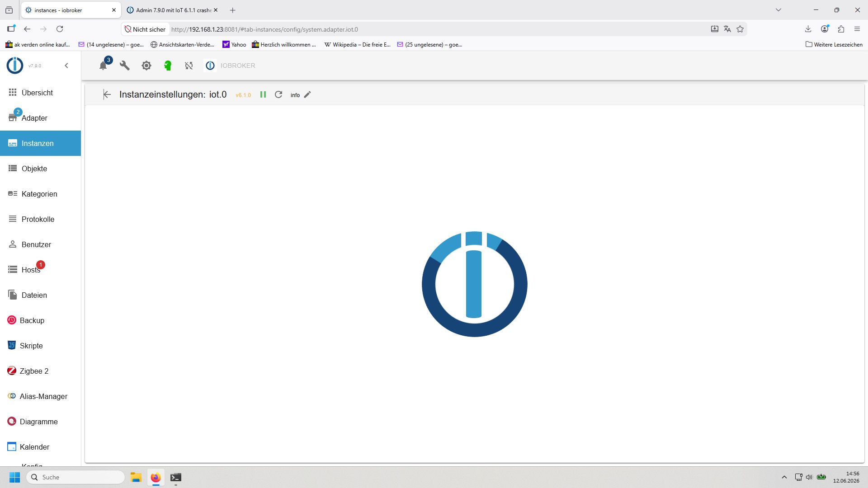Viewport: 868px width, 488px height.
Task: Go back from instance settings
Action: tap(107, 94)
